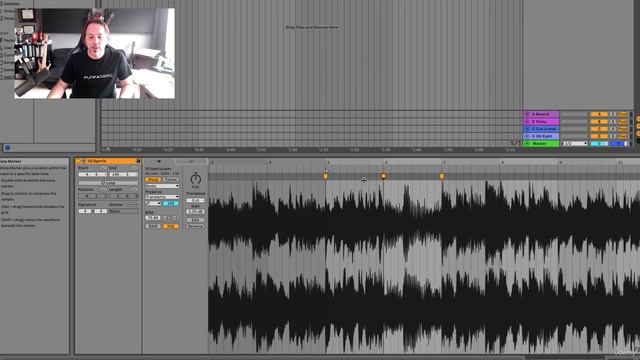640x360 pixels.
Task: Click the cyan Master volume field
Action: point(599,144)
